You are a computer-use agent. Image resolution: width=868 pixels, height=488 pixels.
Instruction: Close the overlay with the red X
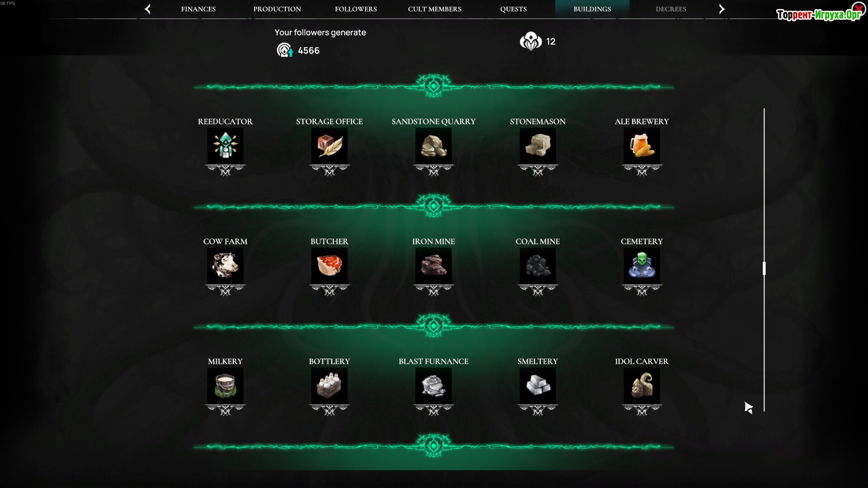click(x=858, y=8)
